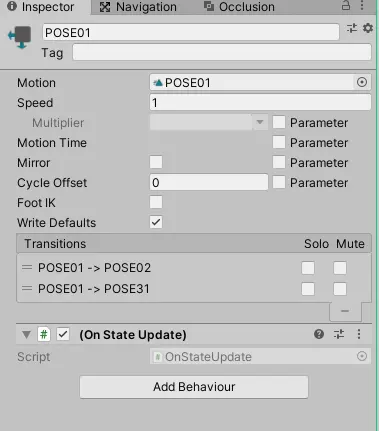The image size is (379, 431).
Task: Open the Inspector panel kebab menu
Action: click(362, 5)
